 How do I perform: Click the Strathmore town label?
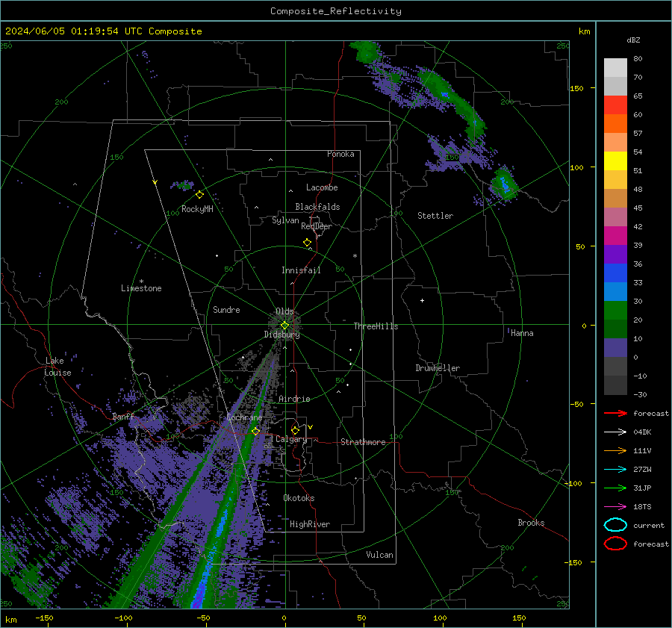363,442
